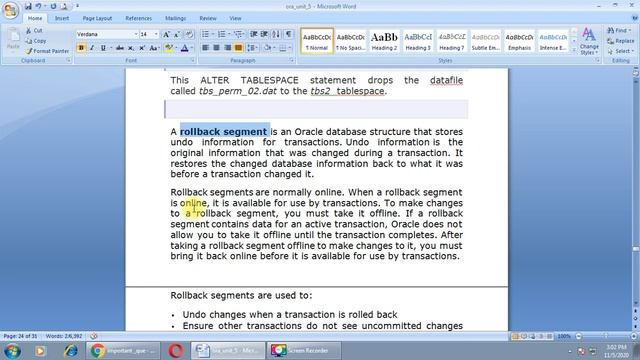Image resolution: width=640 pixels, height=360 pixels.
Task: Switch to the Page Layout tab
Action: (97, 18)
